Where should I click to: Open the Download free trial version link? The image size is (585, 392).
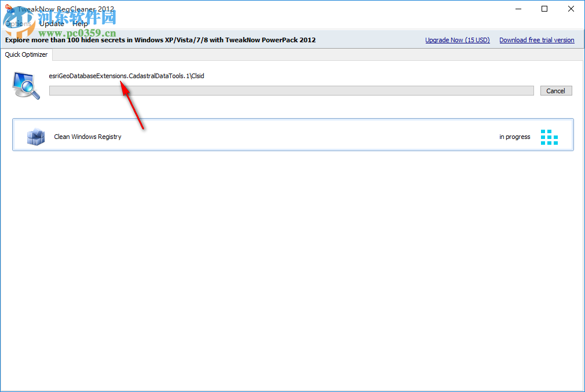tap(536, 40)
